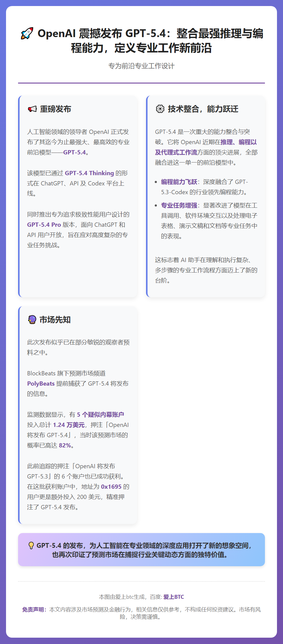The width and height of the screenshot is (283, 644).
Task: Click the megaphone icon beside 重磅发布
Action: [32, 109]
